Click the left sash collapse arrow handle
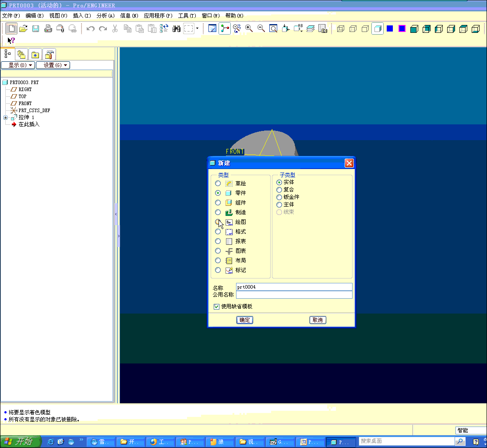This screenshot has height=448, width=487. point(116,214)
